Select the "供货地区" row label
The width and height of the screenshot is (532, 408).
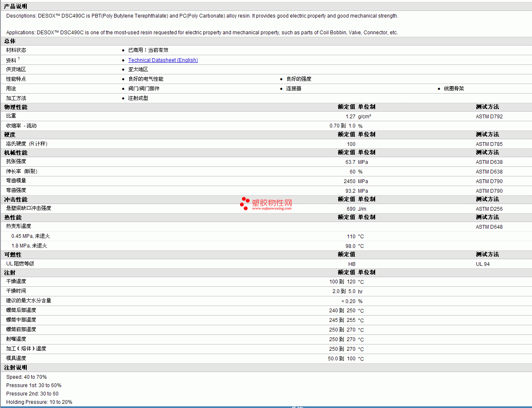16,69
